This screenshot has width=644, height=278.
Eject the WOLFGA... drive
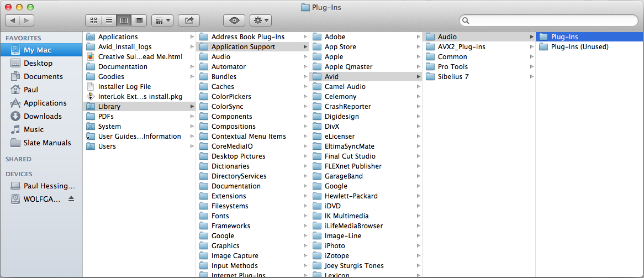(x=71, y=199)
